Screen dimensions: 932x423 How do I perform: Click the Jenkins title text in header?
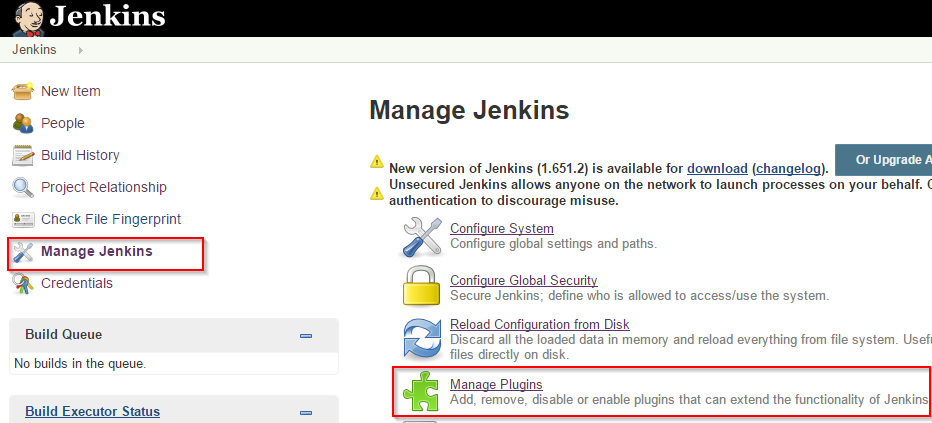point(107,17)
